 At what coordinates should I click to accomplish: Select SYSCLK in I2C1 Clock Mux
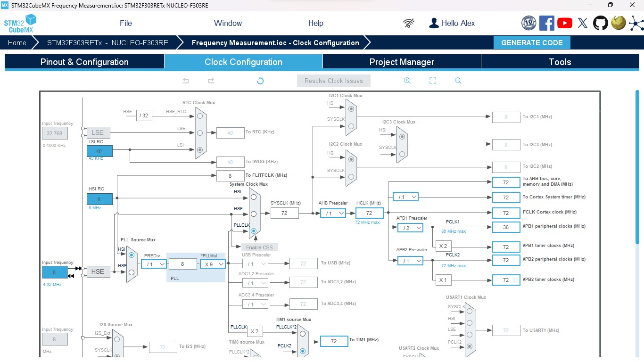(351, 126)
